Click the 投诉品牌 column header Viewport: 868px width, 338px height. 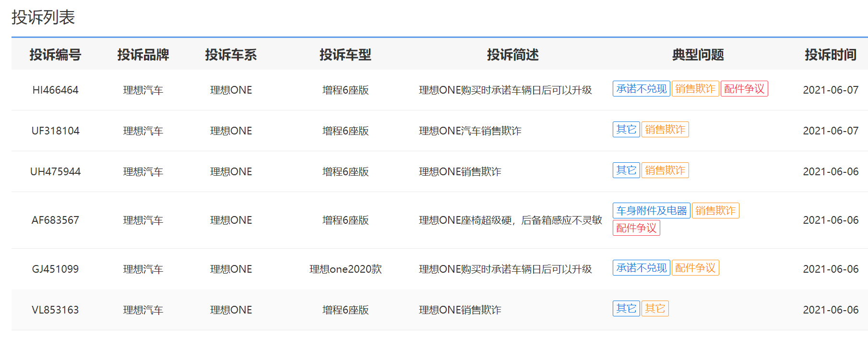[x=143, y=55]
